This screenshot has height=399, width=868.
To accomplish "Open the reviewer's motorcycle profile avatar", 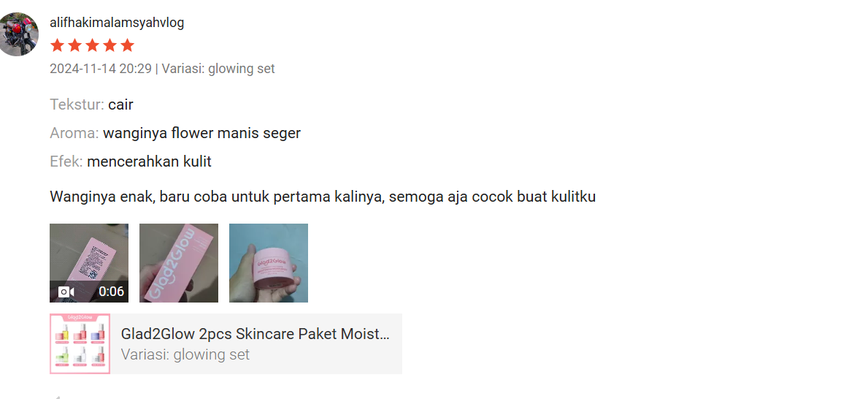I will (18, 34).
